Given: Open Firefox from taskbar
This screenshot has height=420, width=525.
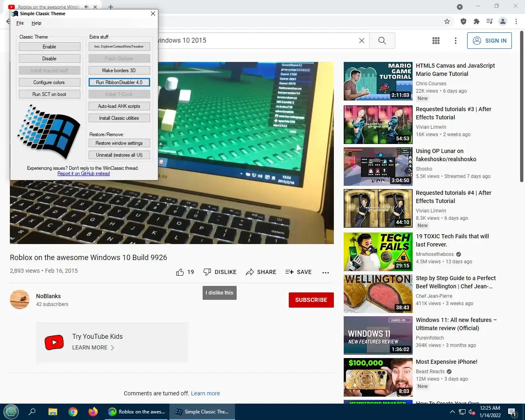Looking at the screenshot, I should coord(93,412).
